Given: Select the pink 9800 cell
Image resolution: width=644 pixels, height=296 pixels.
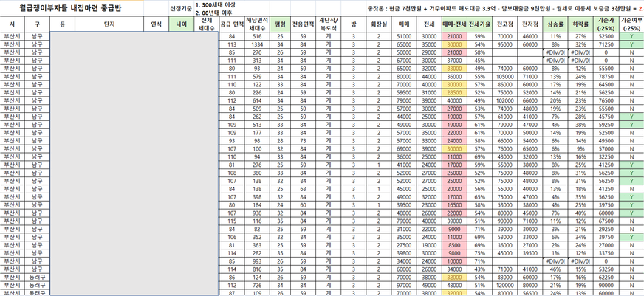Looking at the screenshot, I should [x=454, y=253].
